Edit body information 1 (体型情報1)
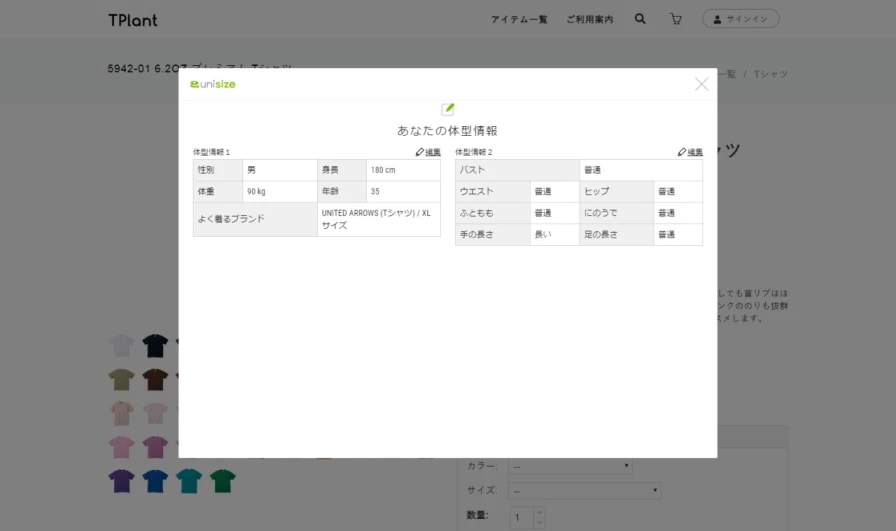896x531 pixels. [427, 152]
